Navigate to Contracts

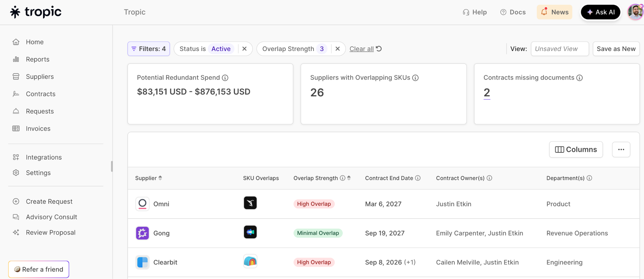click(x=41, y=94)
